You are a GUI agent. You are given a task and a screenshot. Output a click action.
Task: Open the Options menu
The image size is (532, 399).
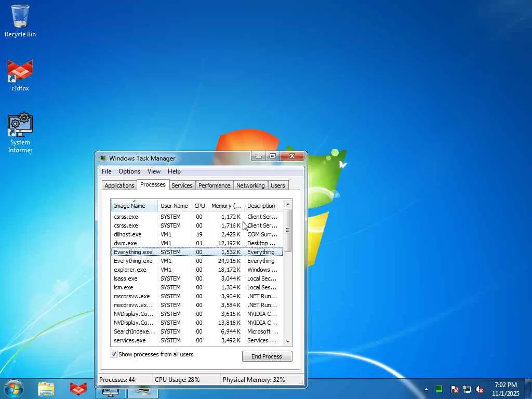[129, 171]
